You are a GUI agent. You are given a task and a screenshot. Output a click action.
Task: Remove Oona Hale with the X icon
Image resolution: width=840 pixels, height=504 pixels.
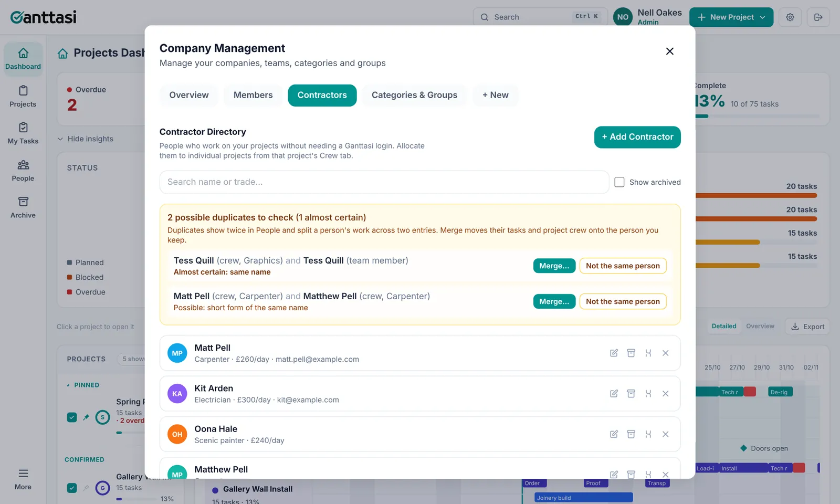tap(666, 434)
